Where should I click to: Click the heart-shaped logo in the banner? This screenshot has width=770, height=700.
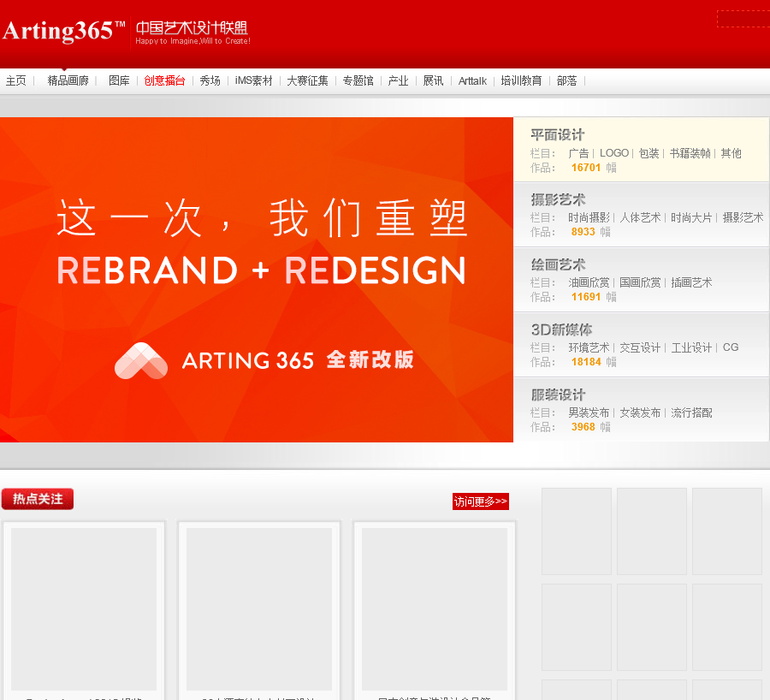click(x=141, y=360)
